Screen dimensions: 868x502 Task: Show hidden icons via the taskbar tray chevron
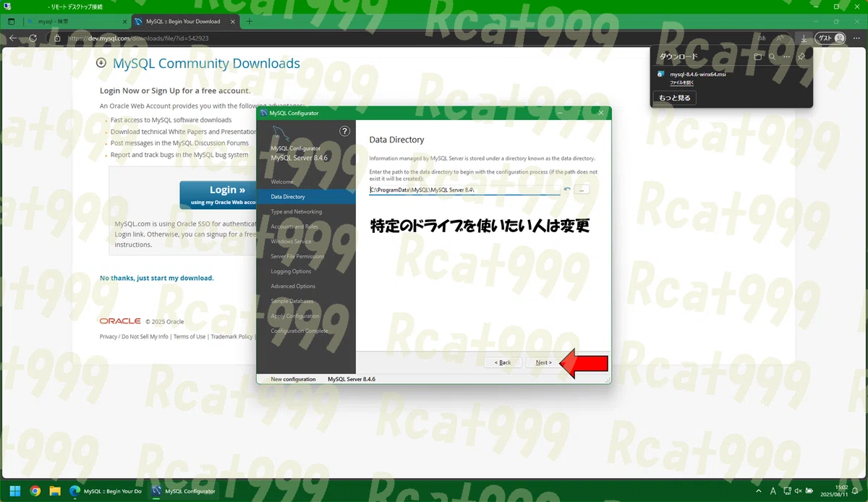coord(758,491)
